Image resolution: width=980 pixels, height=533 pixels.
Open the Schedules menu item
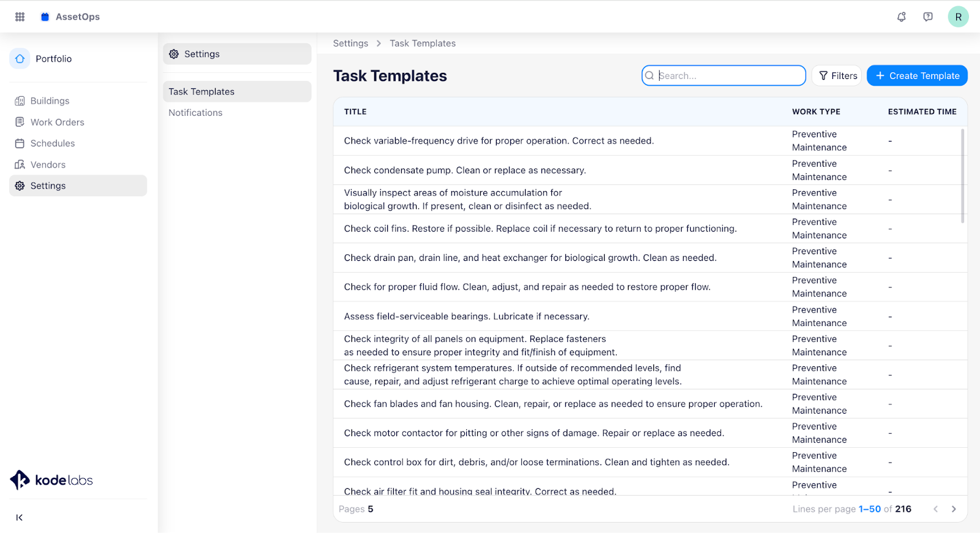[78, 143]
